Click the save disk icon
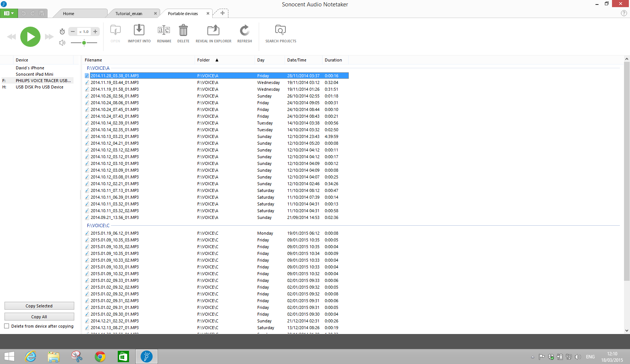630x364 pixels. [x=42, y=13]
